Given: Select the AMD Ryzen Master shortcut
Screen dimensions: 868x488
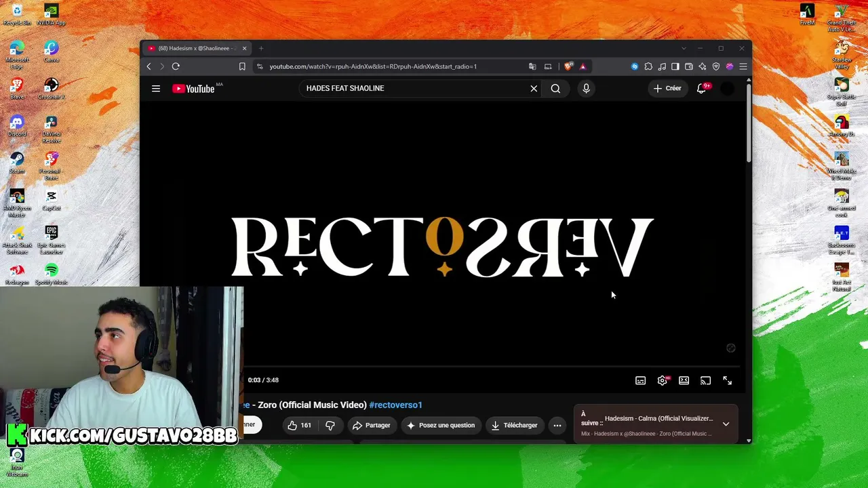Looking at the screenshot, I should click(17, 204).
